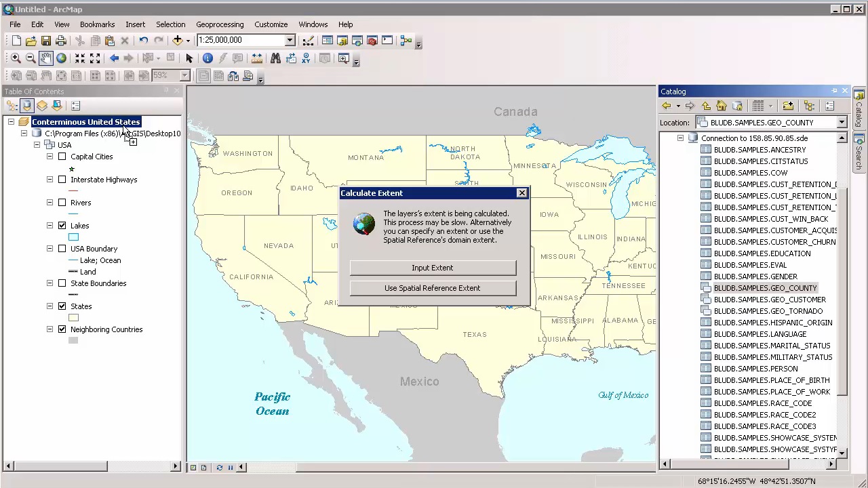Open the Selection menu
868x488 pixels.
(170, 24)
